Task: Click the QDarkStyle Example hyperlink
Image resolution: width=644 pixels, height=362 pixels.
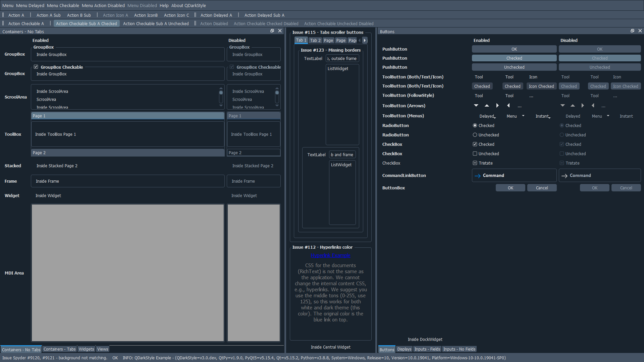Action: pyautogui.click(x=331, y=255)
